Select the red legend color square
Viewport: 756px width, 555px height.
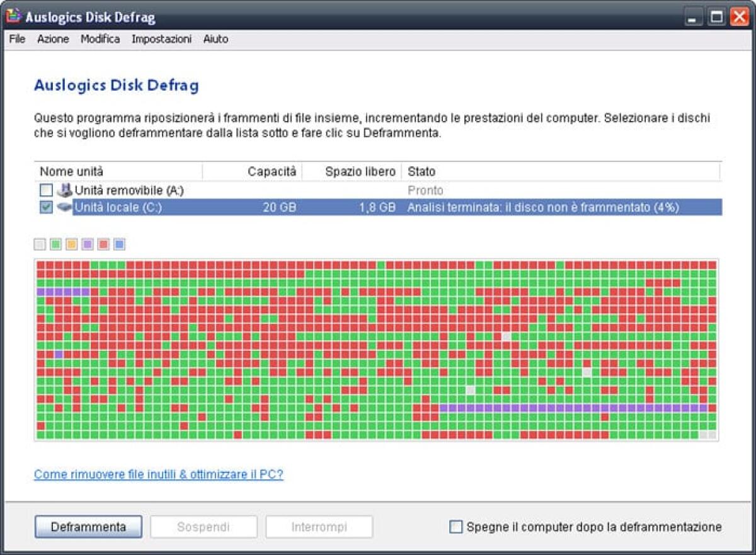click(x=103, y=244)
